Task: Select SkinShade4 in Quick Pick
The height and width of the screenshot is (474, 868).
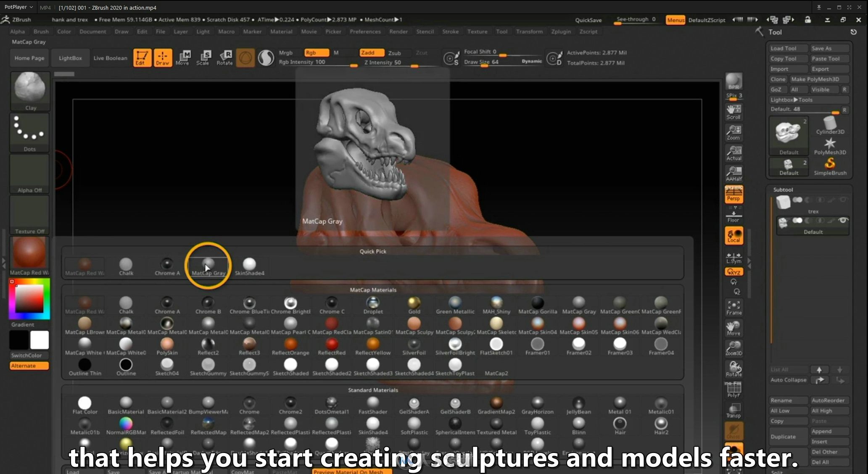Action: pos(249,267)
